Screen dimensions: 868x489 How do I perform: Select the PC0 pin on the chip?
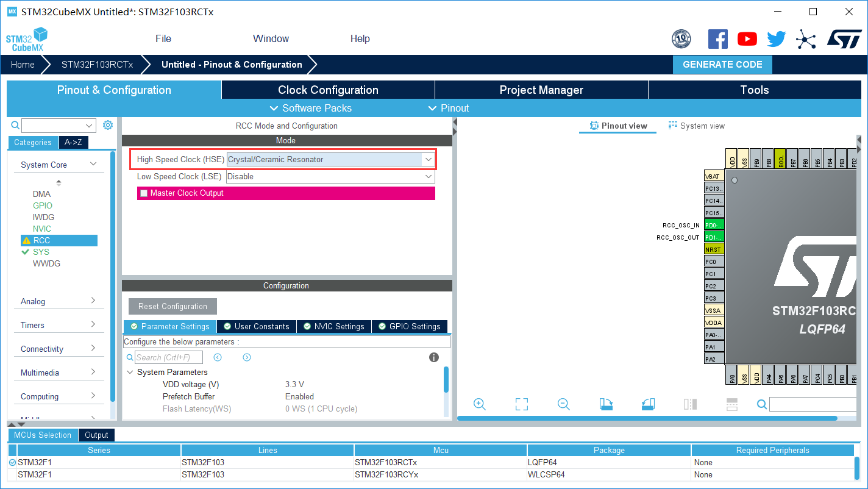point(714,262)
